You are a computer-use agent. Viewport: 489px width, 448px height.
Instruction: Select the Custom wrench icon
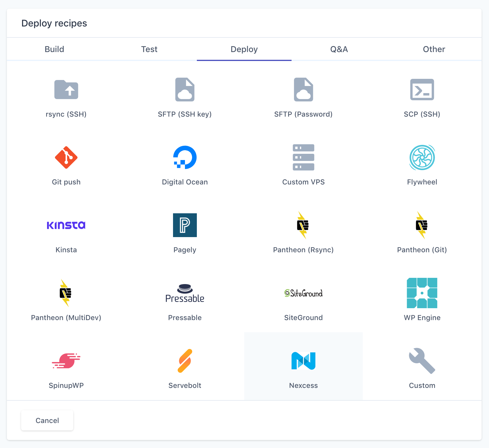click(x=422, y=361)
